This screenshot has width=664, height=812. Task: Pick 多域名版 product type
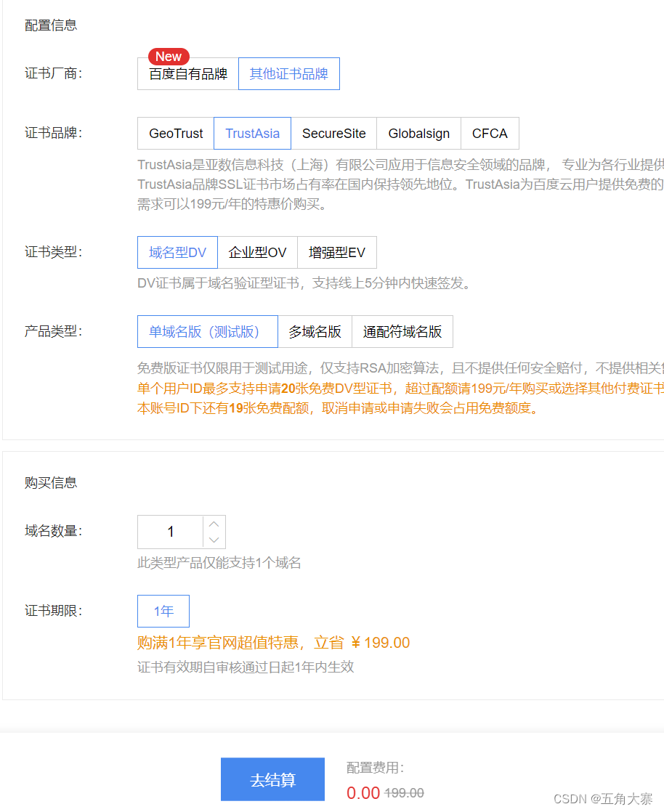pos(315,331)
